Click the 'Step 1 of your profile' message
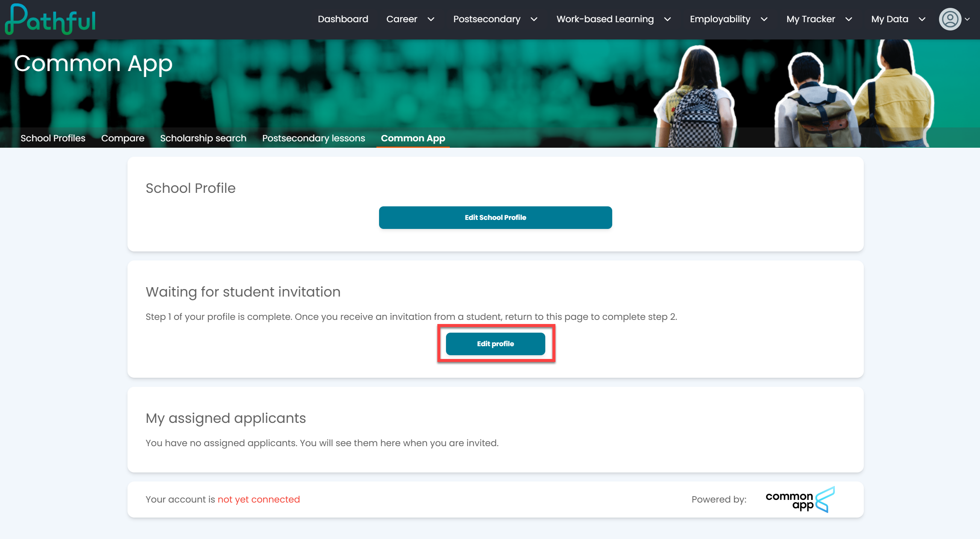Screen dimensions: 980x539 (411, 317)
